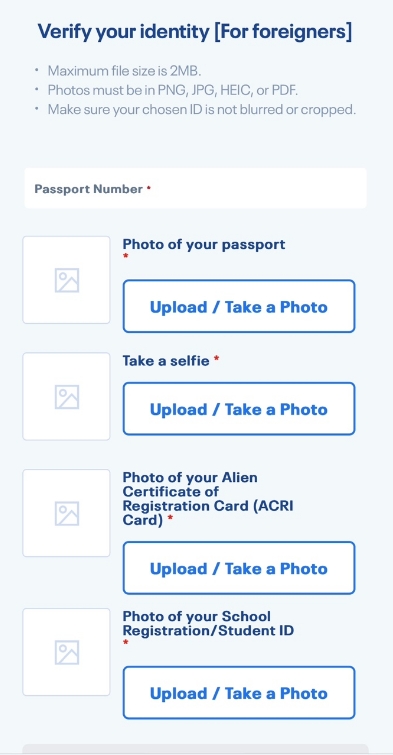Click the 'Photo of your passport' label
The width and height of the screenshot is (393, 755).
[x=204, y=244]
